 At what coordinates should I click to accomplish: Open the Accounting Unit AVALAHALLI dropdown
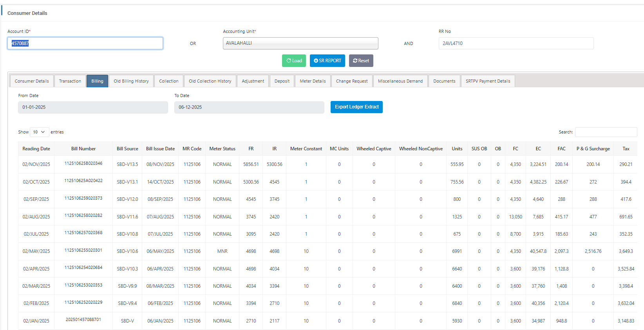click(x=300, y=43)
